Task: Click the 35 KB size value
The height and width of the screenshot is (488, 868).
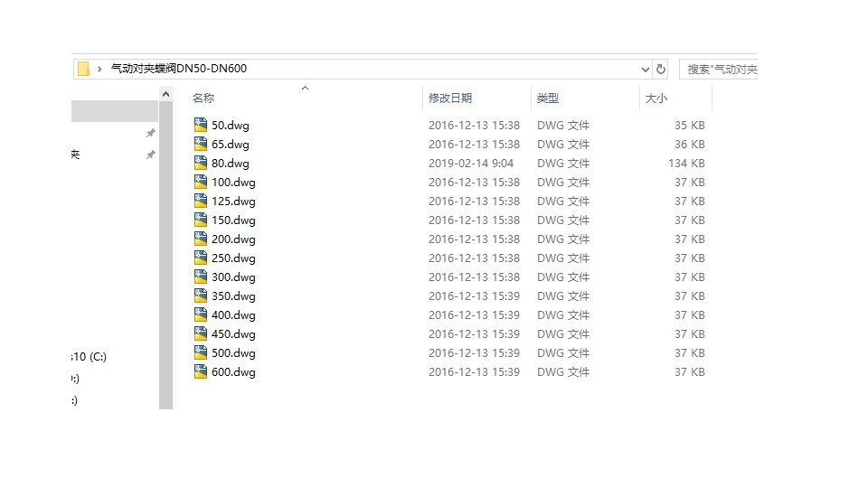Action: [690, 125]
